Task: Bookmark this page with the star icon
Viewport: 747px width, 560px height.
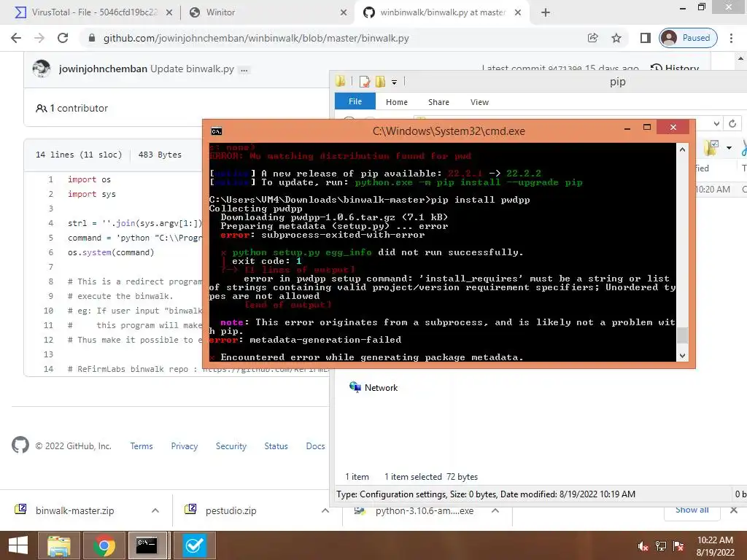Action: point(616,38)
